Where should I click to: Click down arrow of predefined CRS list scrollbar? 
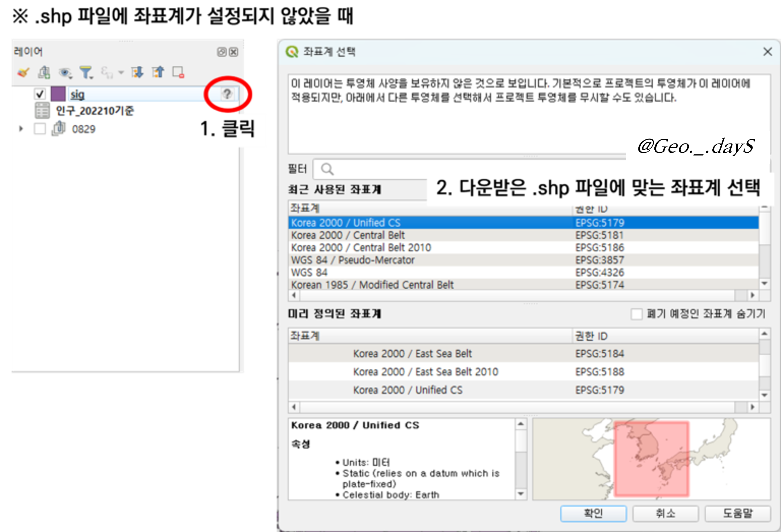coord(764,395)
